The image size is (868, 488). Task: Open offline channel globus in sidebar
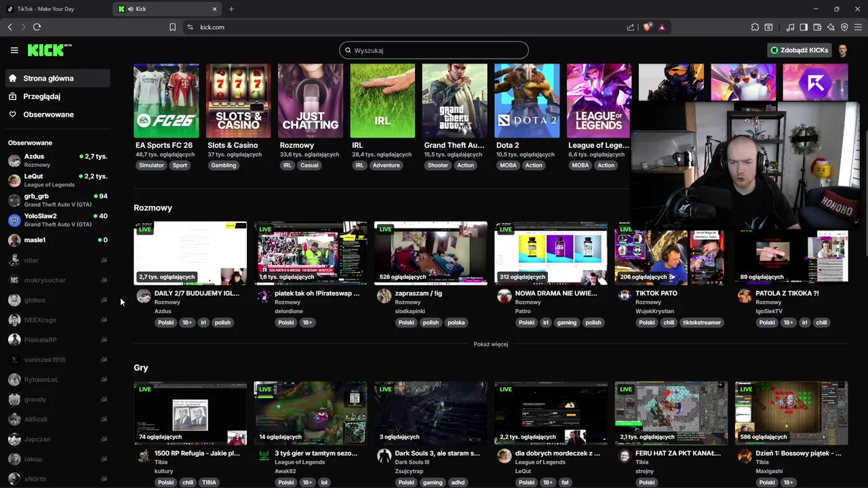pyautogui.click(x=57, y=300)
